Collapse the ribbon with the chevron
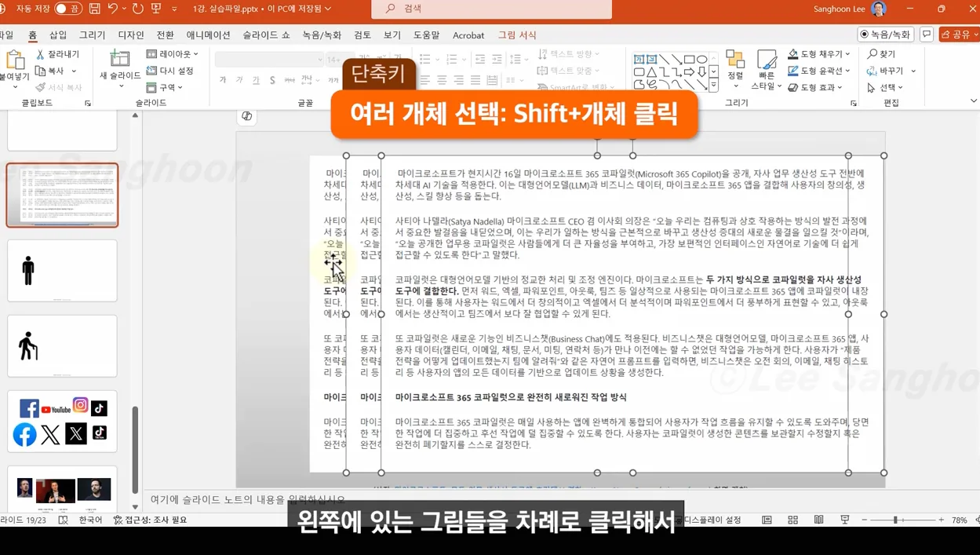This screenshot has height=555, width=980. [x=974, y=101]
